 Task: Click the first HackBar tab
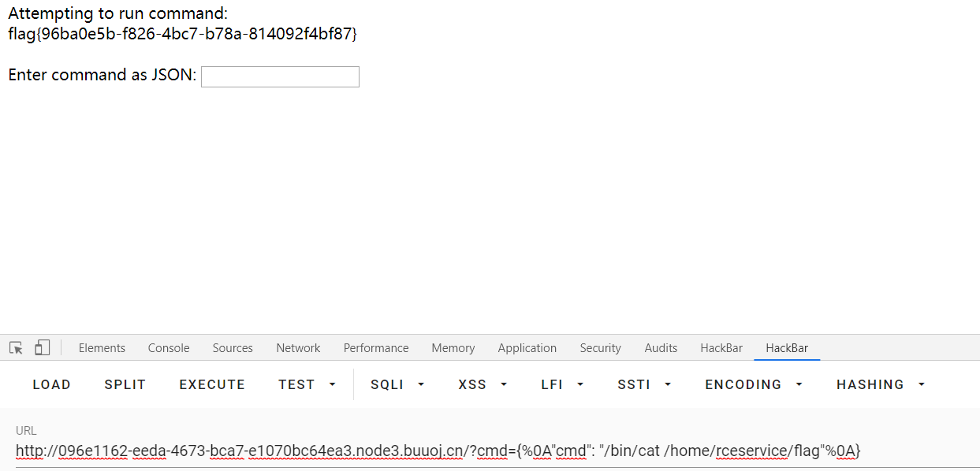(721, 348)
